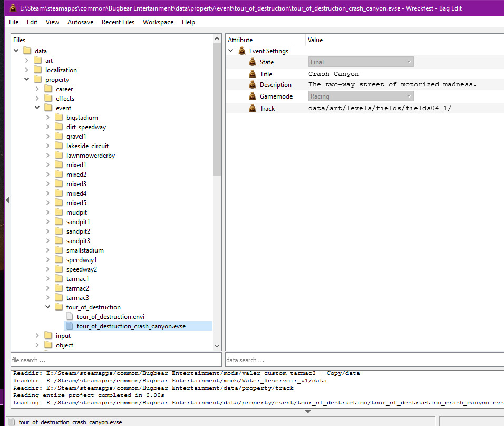Click the bigstadium folder icon
Viewport: 504px width, 426px height.
pos(59,118)
